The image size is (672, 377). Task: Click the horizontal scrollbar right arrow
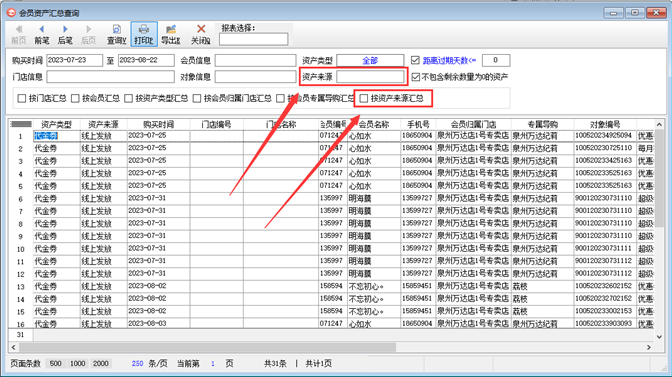tap(649, 347)
